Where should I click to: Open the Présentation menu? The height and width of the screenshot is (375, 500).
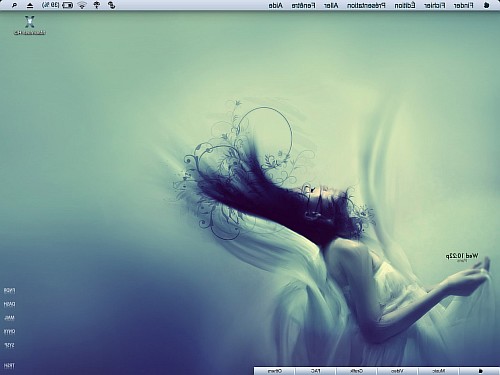366,5
